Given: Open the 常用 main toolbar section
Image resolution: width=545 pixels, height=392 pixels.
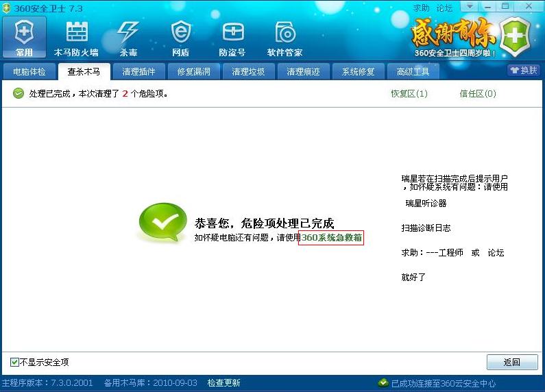Looking at the screenshot, I should [24, 37].
